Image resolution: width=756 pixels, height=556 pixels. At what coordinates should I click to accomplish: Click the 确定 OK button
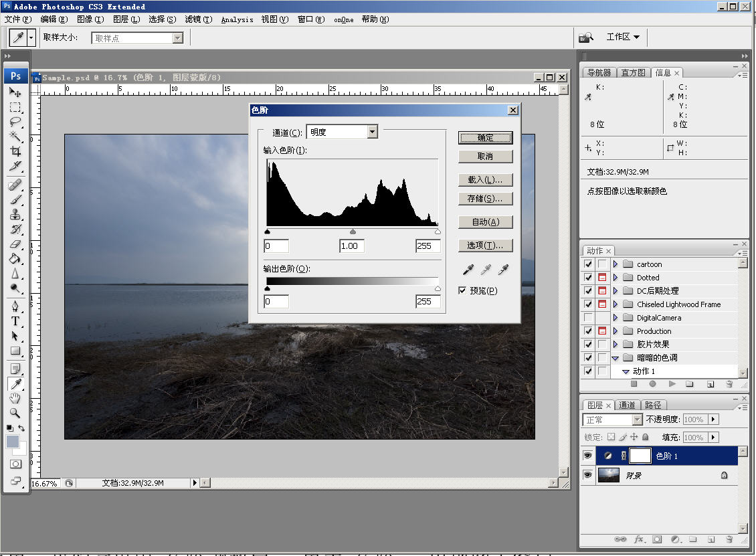485,138
